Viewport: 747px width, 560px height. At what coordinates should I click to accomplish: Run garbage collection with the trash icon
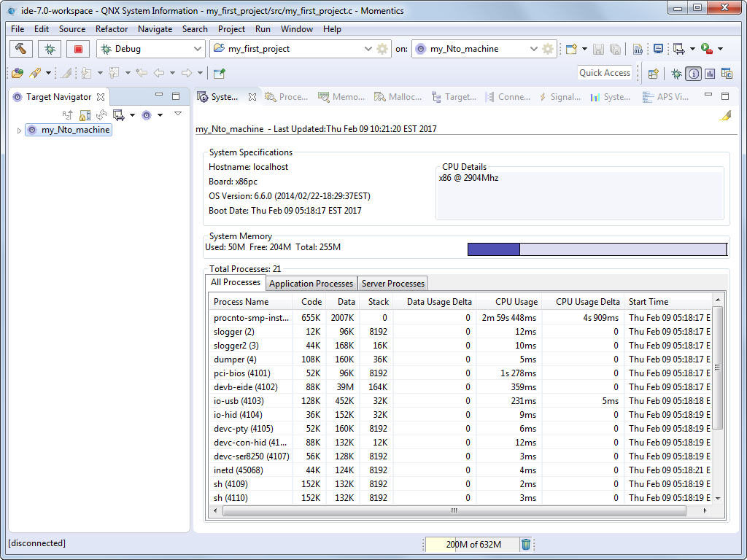click(526, 544)
